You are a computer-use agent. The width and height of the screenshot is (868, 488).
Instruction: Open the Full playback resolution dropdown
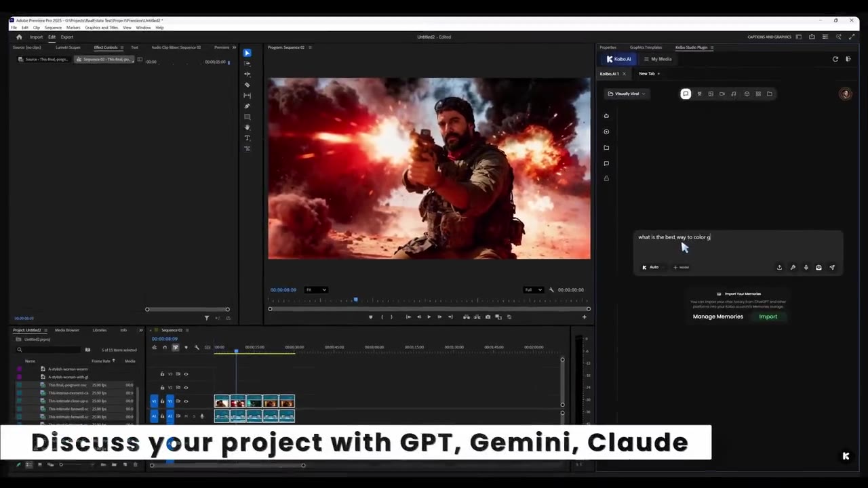(534, 290)
